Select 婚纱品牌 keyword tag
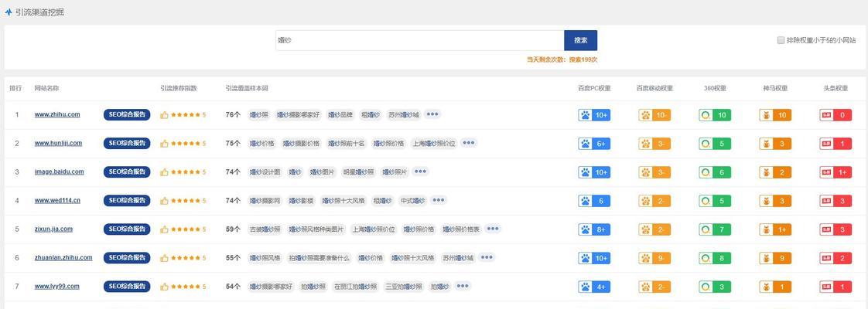Screen dimensions: 868x309 click(x=340, y=115)
